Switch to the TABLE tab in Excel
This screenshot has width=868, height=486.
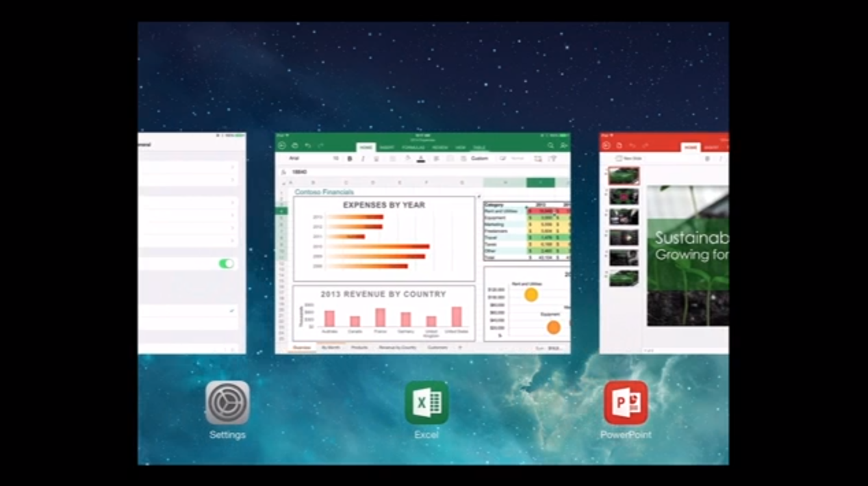point(479,147)
